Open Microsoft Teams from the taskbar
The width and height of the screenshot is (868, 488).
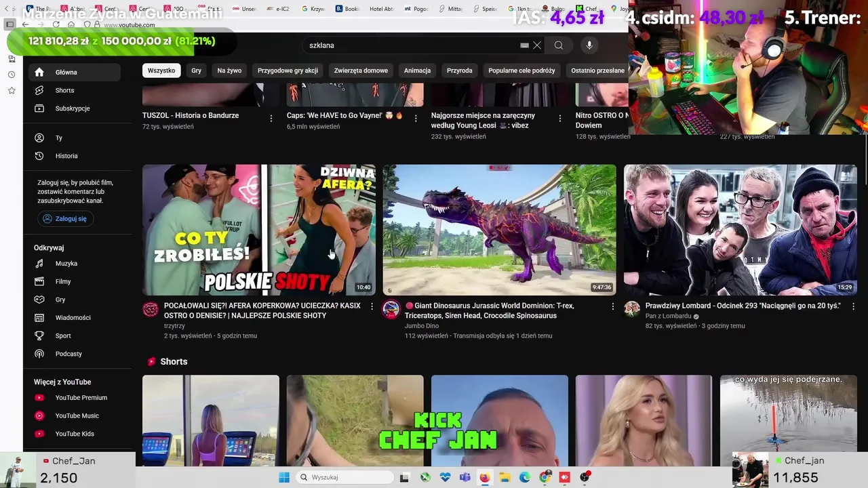[x=465, y=477]
